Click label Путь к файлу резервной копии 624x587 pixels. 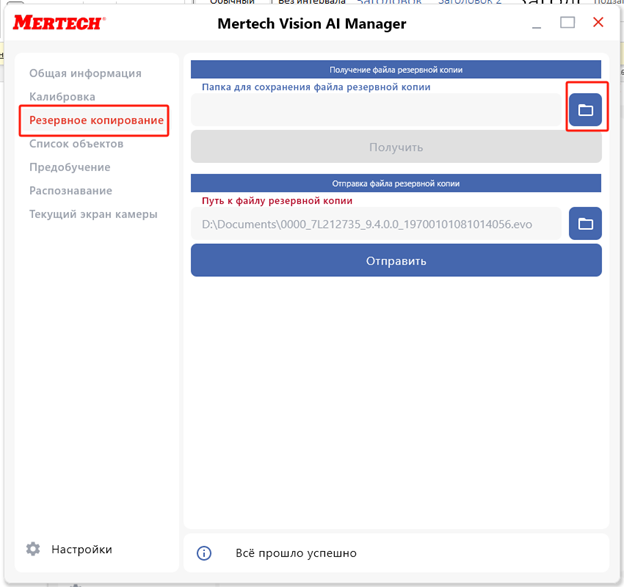[277, 201]
